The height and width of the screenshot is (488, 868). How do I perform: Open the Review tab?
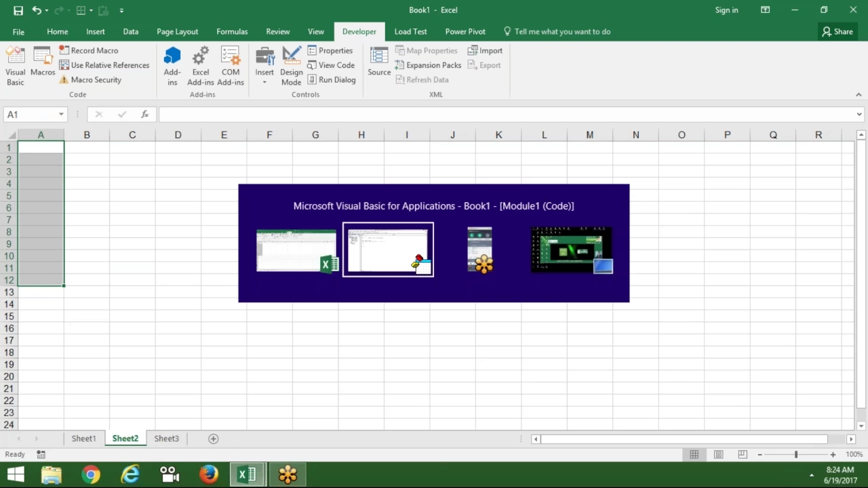(x=278, y=31)
